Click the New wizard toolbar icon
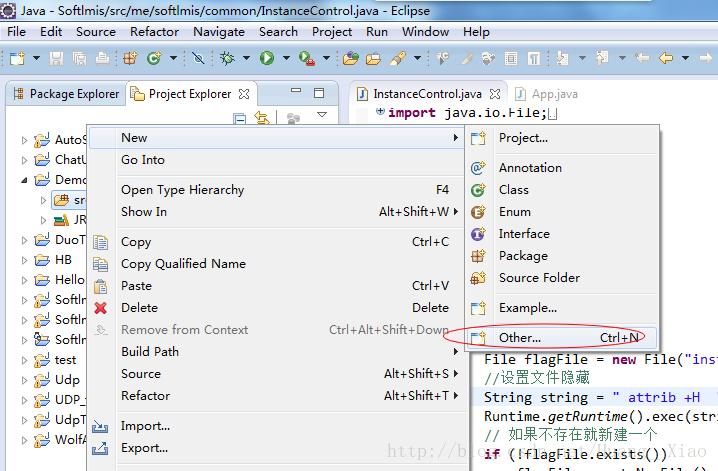This screenshot has height=471, width=718. coord(17,58)
